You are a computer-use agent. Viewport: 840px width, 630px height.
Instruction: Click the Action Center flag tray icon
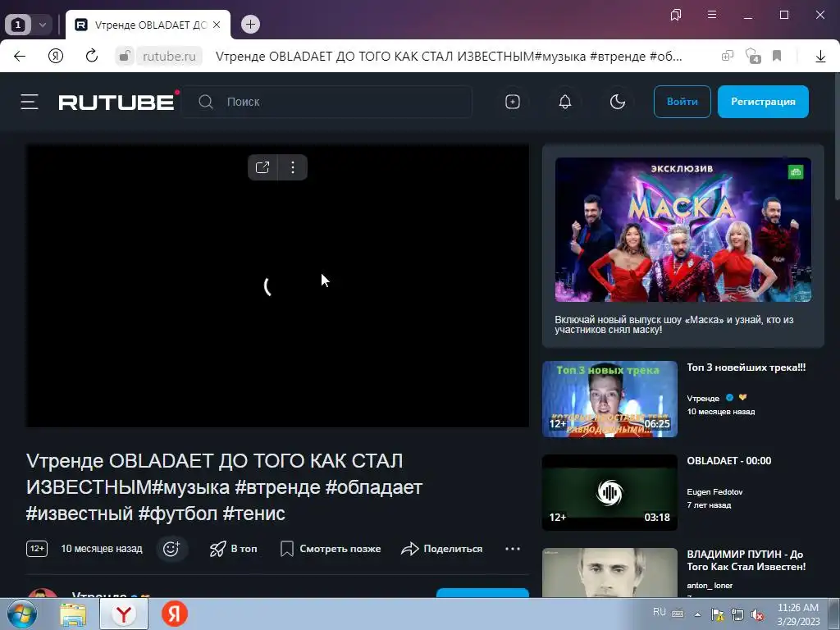[717, 614]
